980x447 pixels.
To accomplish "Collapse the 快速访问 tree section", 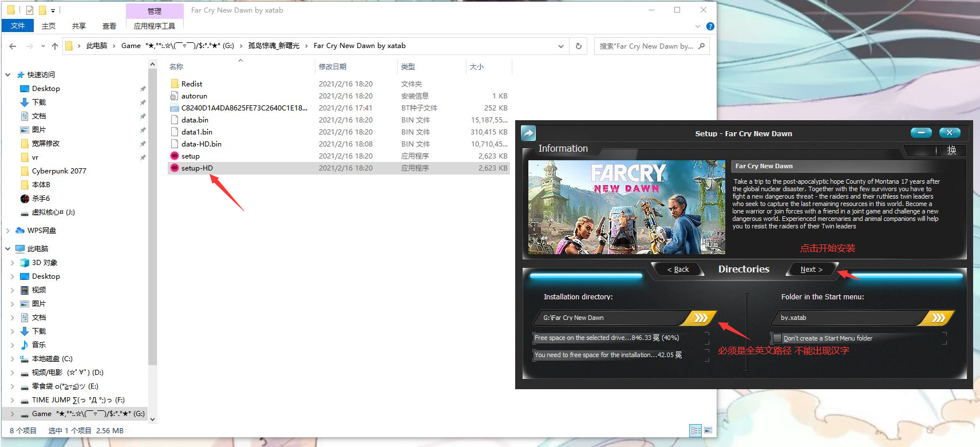I will [x=8, y=75].
